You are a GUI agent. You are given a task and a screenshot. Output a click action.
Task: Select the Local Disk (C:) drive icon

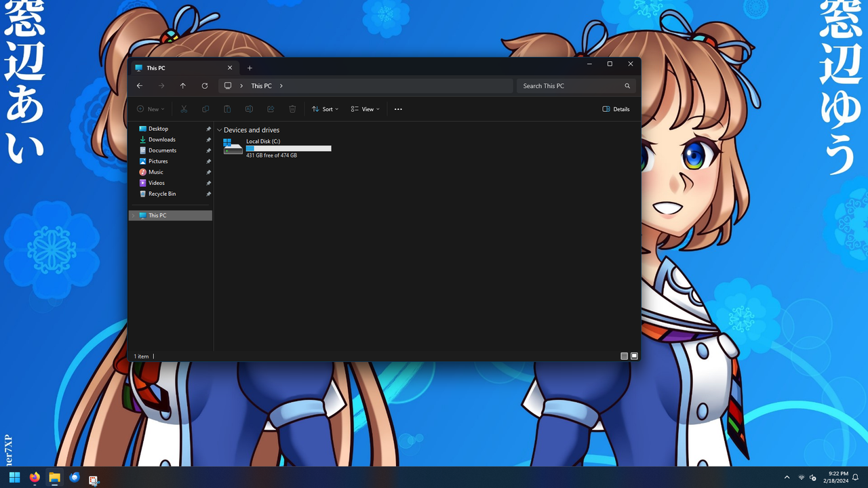[233, 147]
